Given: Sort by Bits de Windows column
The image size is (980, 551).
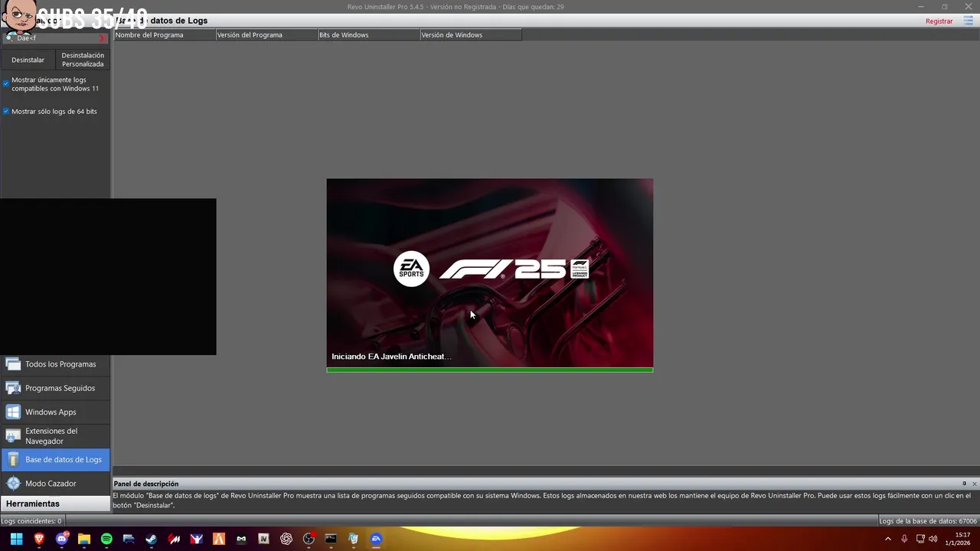Looking at the screenshot, I should (368, 34).
